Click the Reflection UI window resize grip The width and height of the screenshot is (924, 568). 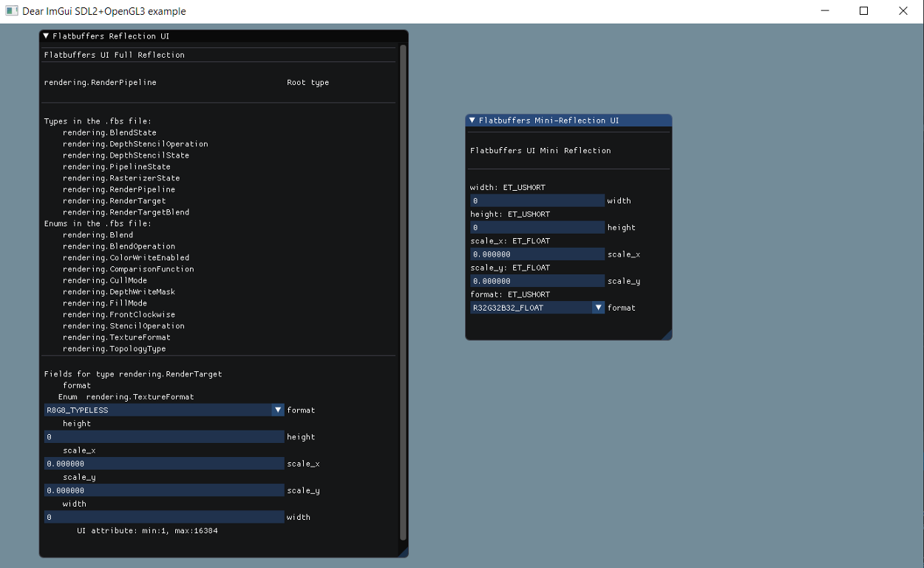(404, 552)
